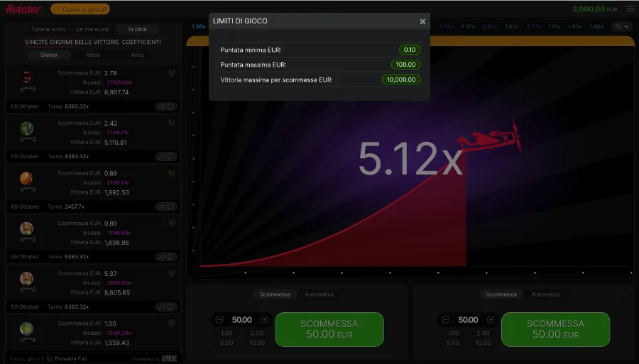Close the Limiti di Gioco dialog
The image size is (639, 364).
point(422,21)
